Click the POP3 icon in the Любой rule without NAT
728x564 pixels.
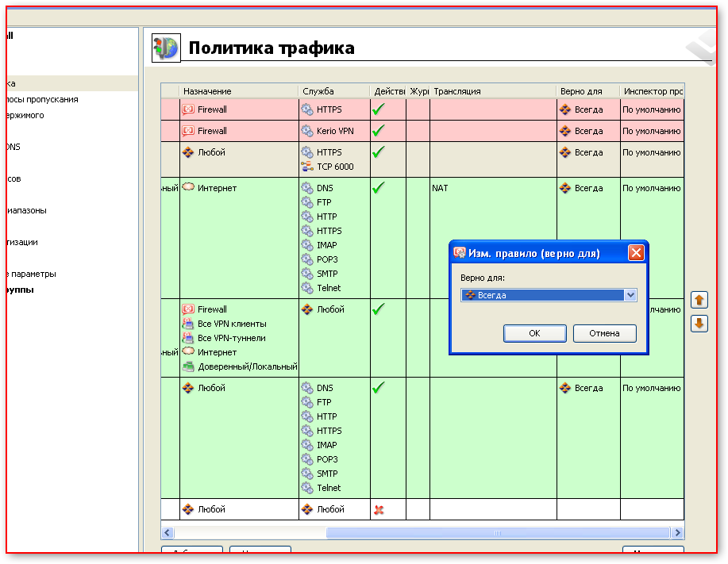pyautogui.click(x=307, y=459)
